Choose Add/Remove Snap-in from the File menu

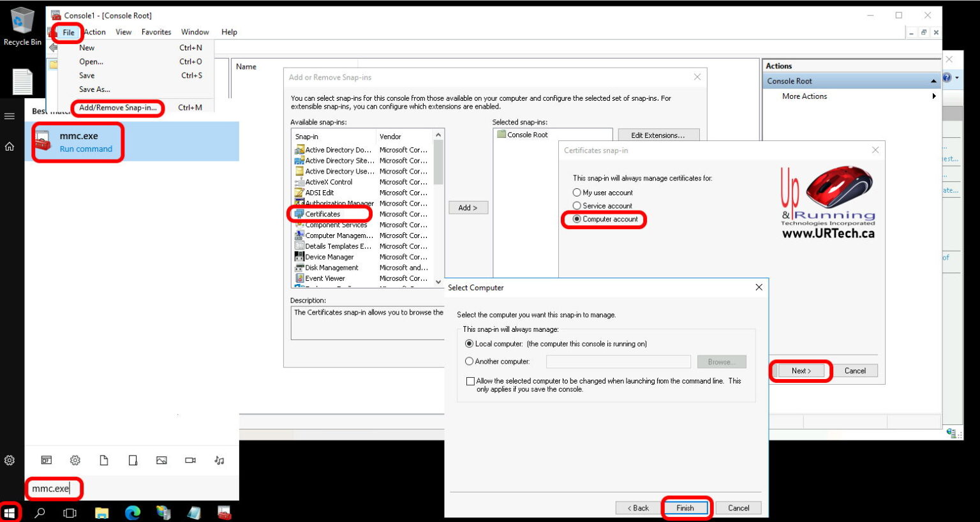(117, 108)
